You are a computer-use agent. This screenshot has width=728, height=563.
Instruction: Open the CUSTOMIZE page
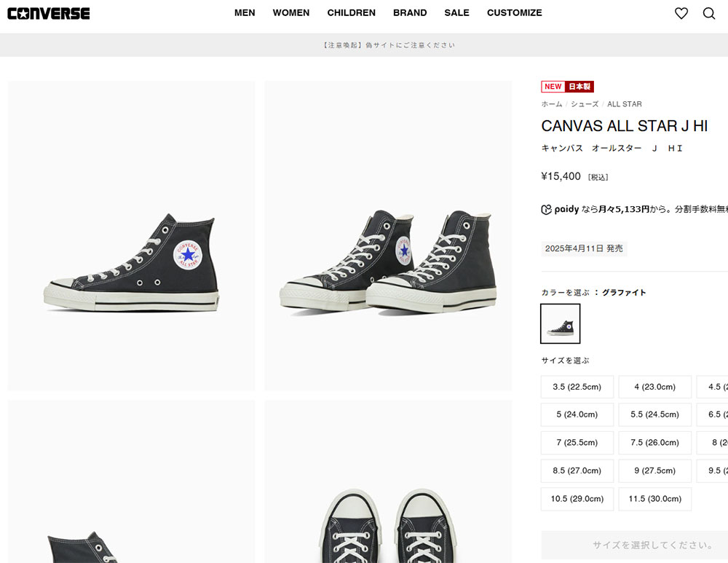click(x=514, y=13)
